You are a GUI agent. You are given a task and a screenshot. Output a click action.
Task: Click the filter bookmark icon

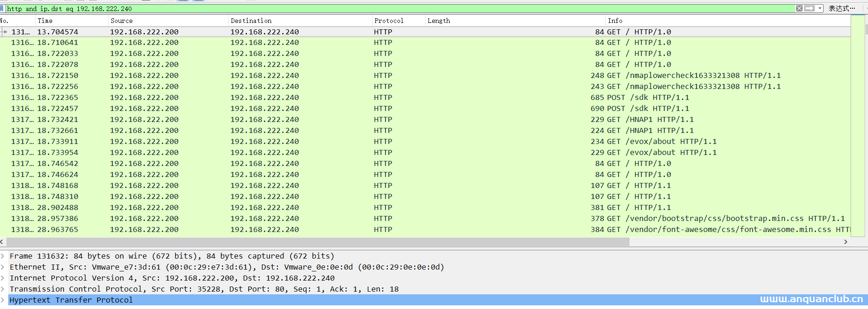(2, 8)
